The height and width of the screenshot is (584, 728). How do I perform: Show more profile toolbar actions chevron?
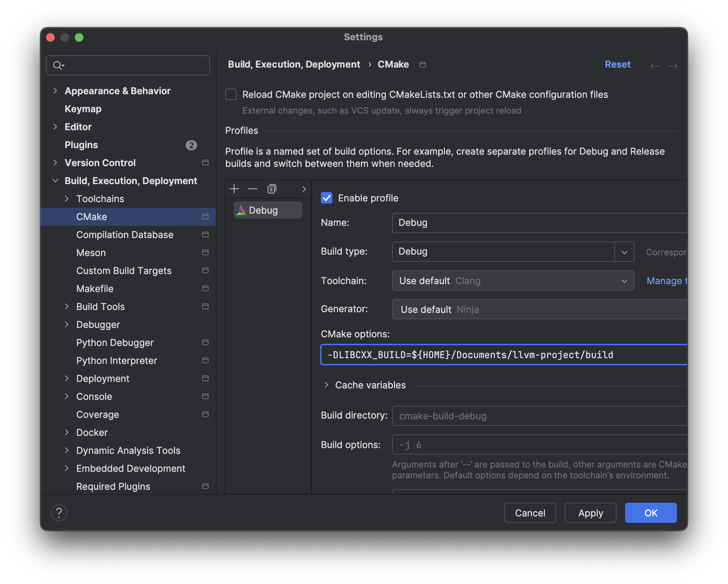tap(304, 189)
